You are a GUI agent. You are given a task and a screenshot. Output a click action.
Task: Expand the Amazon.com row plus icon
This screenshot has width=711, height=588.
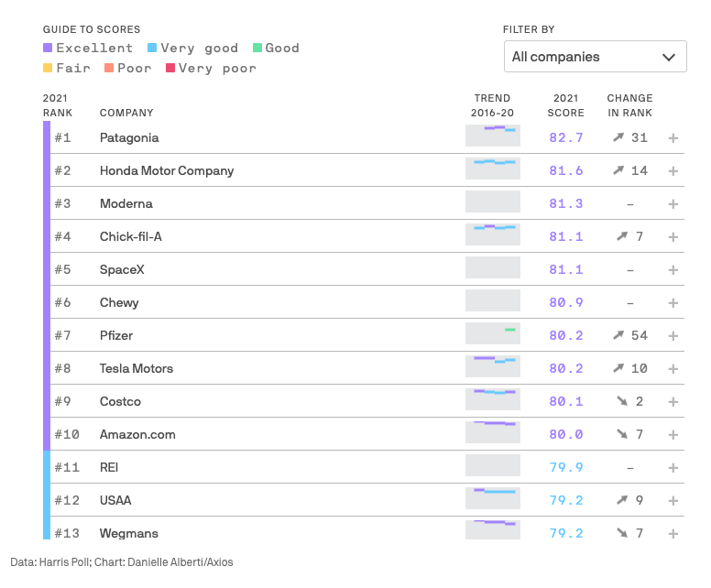[673, 435]
